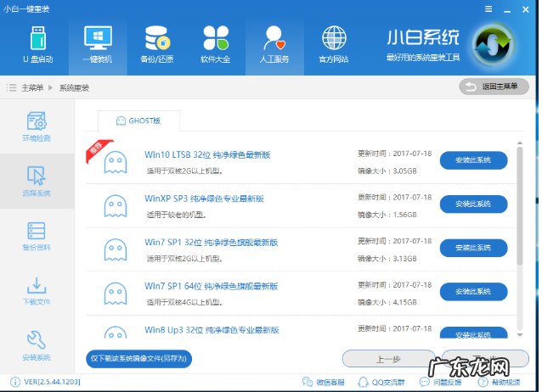Select the 一键装机 toolbar item

pyautogui.click(x=98, y=45)
